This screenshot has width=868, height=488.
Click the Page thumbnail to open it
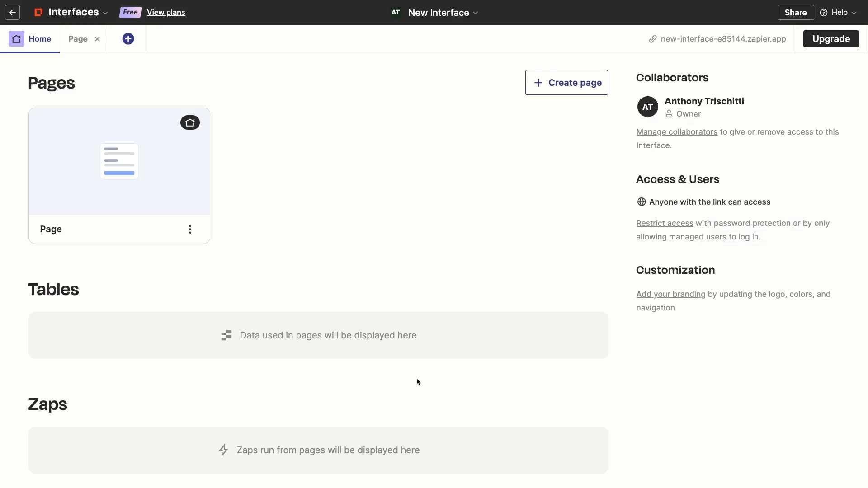pos(119,161)
